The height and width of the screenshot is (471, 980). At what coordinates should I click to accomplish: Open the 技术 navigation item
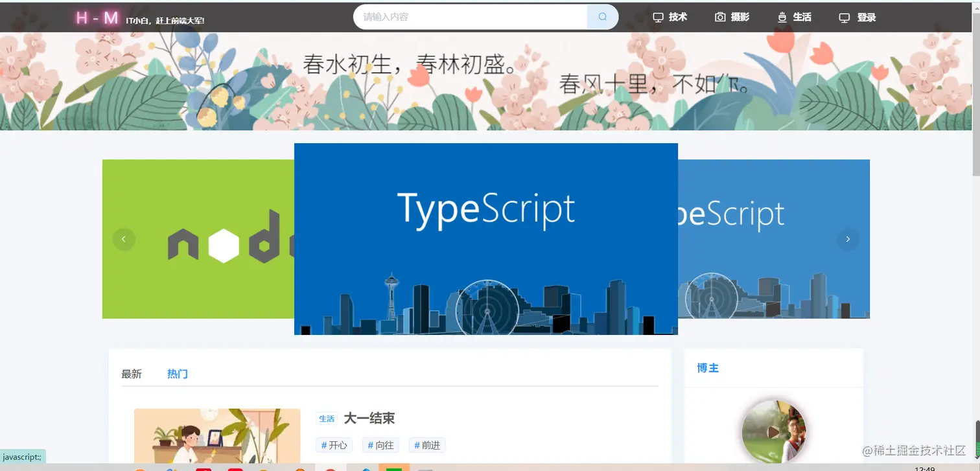(x=670, y=17)
